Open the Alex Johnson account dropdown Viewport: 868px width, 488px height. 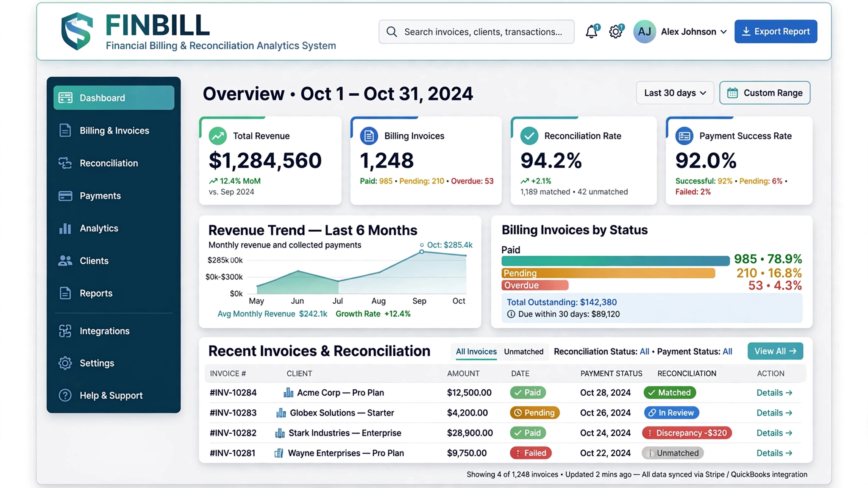pyautogui.click(x=694, y=32)
